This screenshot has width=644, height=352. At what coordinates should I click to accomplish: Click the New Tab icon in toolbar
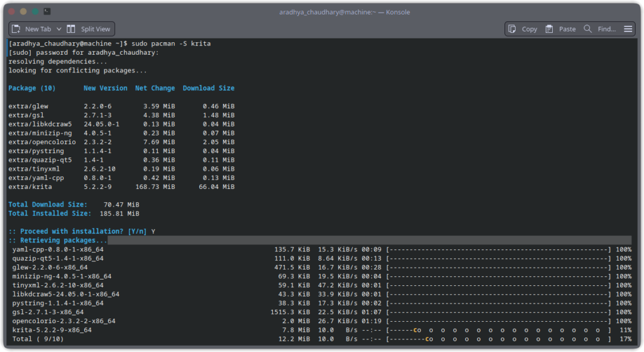16,29
